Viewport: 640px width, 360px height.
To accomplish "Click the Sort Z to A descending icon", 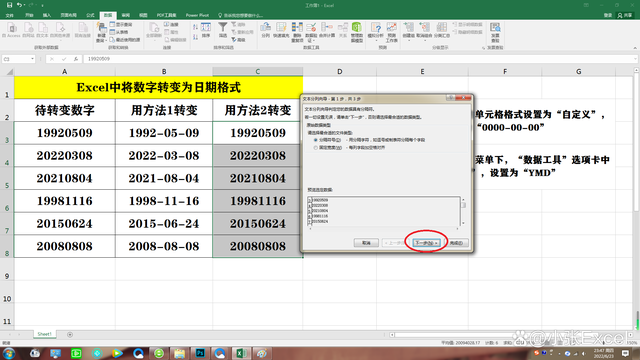I will (x=196, y=37).
